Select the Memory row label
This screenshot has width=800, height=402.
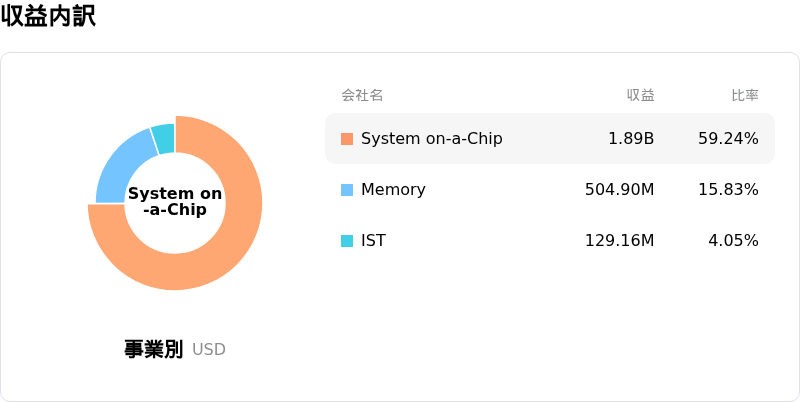[x=393, y=190]
